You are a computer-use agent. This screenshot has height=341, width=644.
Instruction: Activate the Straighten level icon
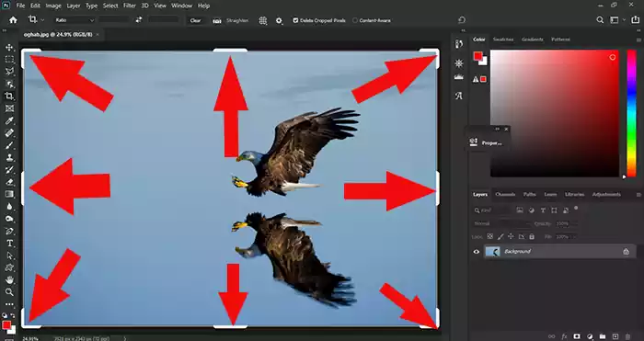tap(217, 20)
